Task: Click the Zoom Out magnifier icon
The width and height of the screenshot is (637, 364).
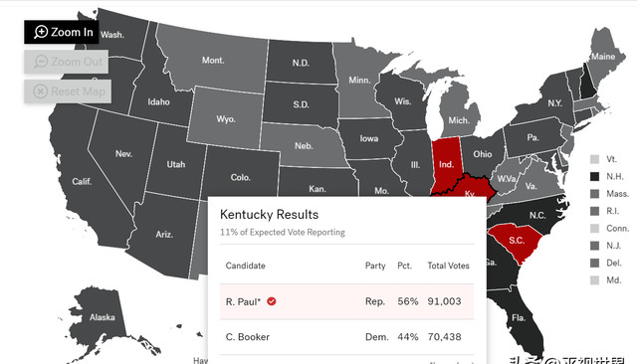Action: click(41, 62)
